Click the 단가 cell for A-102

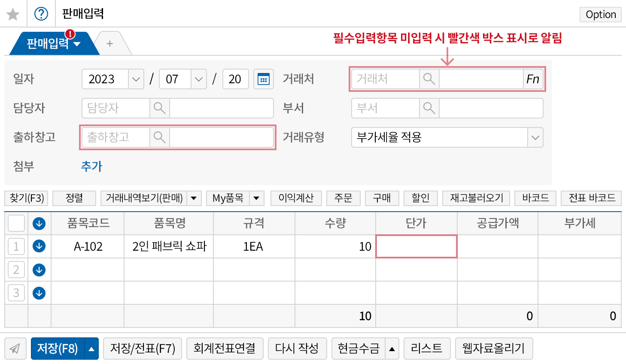(416, 246)
